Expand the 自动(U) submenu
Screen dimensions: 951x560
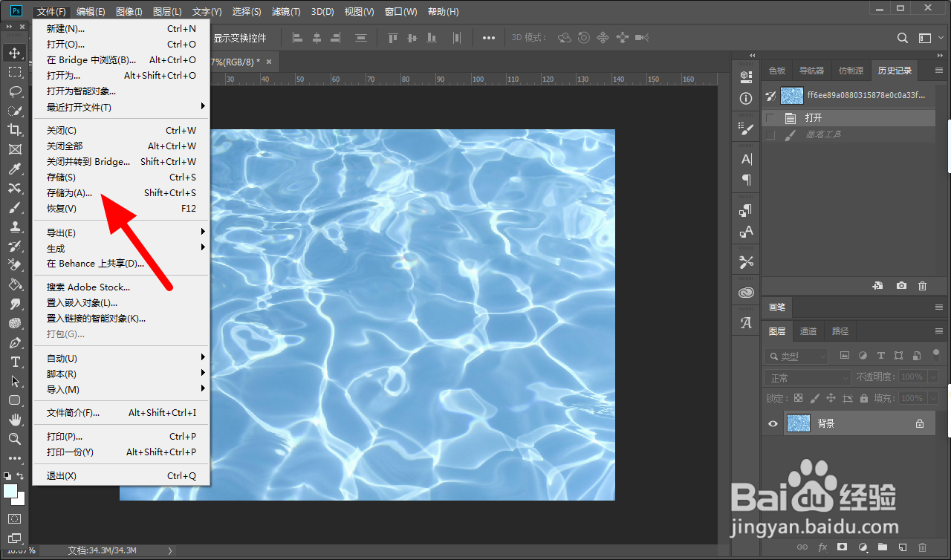pyautogui.click(x=122, y=358)
